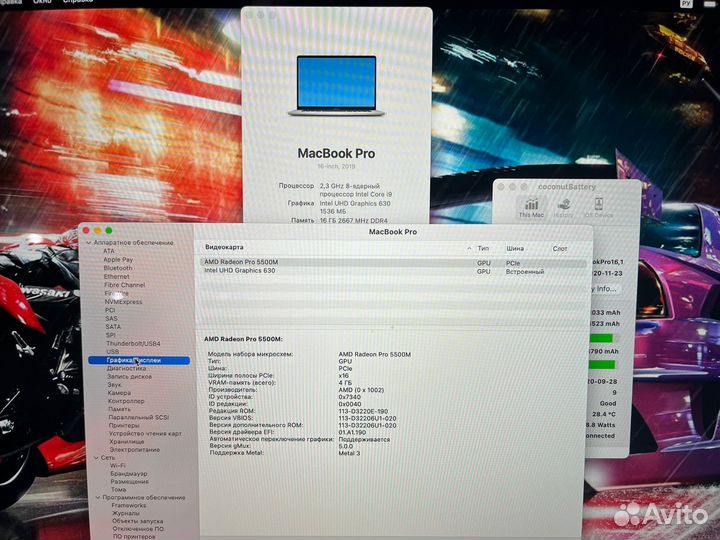Select Thunderbolt/USB4 in the sidebar

[133, 343]
